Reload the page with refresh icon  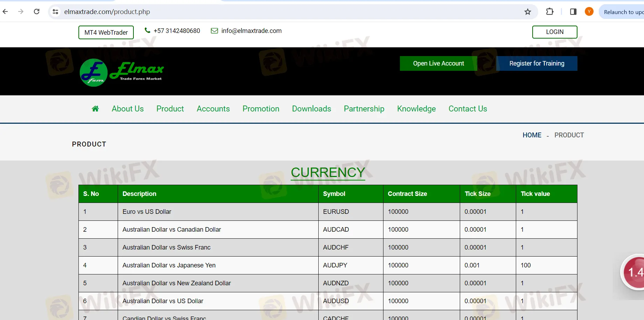[36, 12]
